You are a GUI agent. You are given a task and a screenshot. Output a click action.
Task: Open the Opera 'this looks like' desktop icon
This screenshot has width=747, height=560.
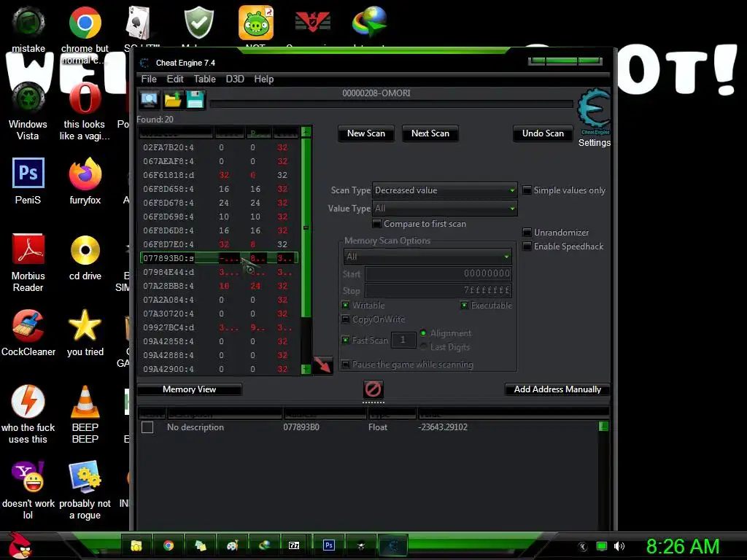[85, 98]
